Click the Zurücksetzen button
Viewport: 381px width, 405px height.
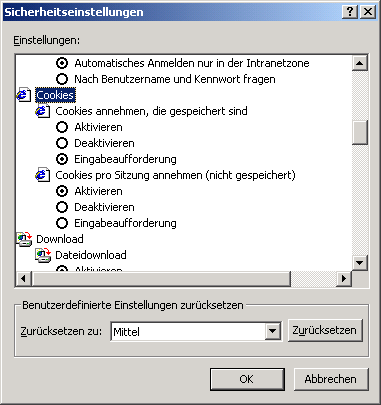click(x=325, y=330)
